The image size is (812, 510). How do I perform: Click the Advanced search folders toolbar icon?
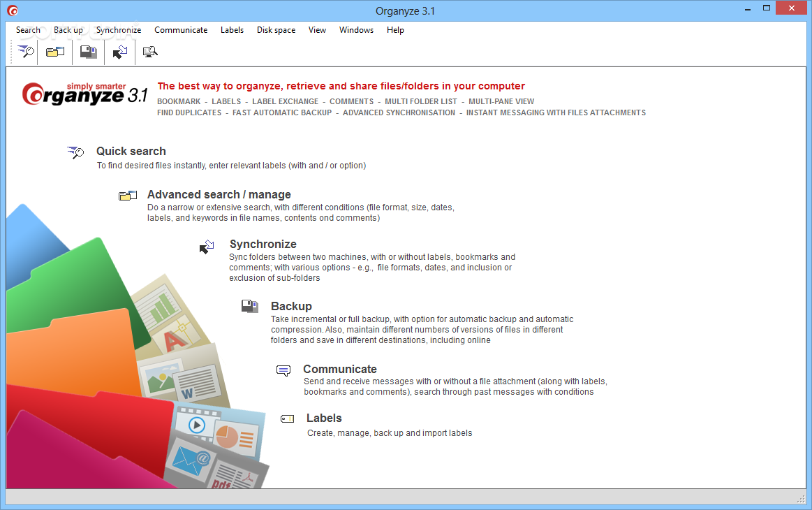55,51
